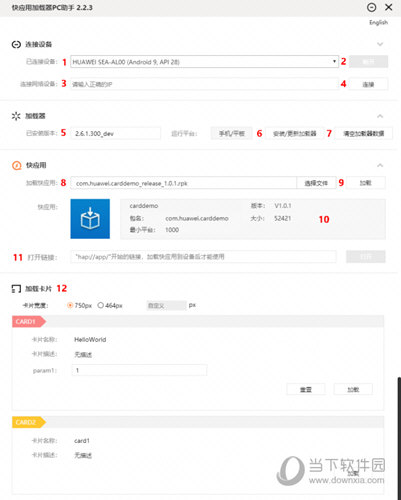
Task: Click the minimum platform 1000 value
Action: coord(172,230)
